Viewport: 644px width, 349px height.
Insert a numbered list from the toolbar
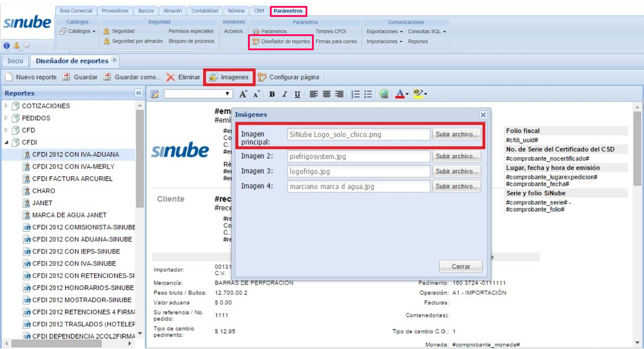pos(355,94)
